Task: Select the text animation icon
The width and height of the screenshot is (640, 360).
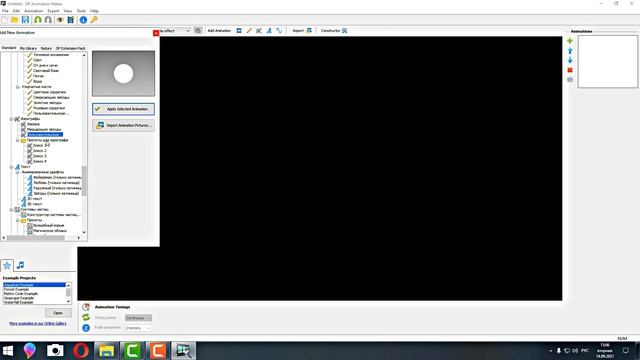Action: click(269, 31)
